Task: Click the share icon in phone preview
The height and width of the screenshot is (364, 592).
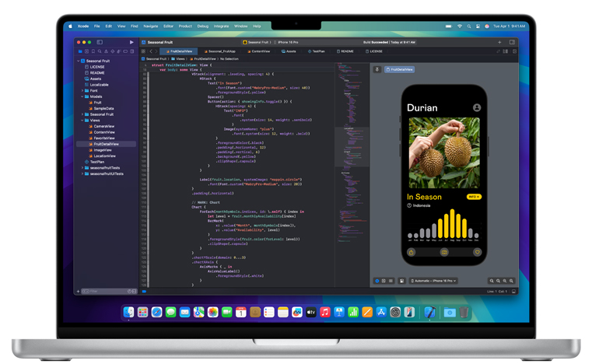Action: [x=412, y=252]
